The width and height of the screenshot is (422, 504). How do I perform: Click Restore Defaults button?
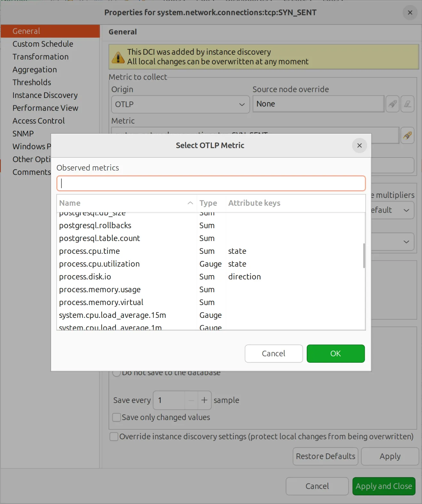[325, 456]
